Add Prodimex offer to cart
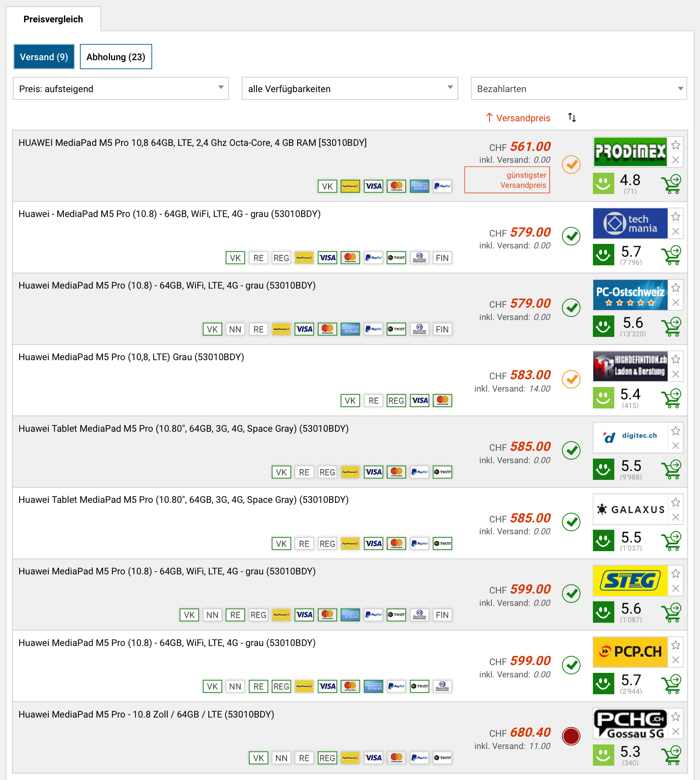The image size is (700, 780). [x=671, y=184]
